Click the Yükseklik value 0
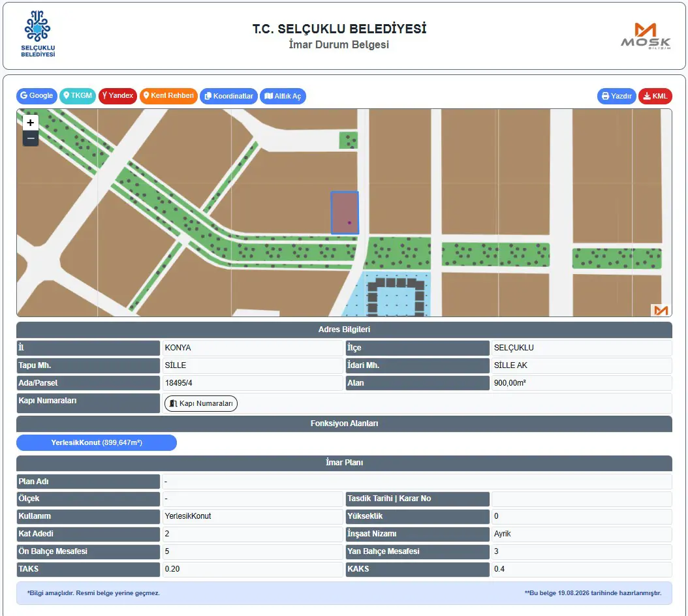Image resolution: width=688 pixels, height=616 pixels. point(582,516)
